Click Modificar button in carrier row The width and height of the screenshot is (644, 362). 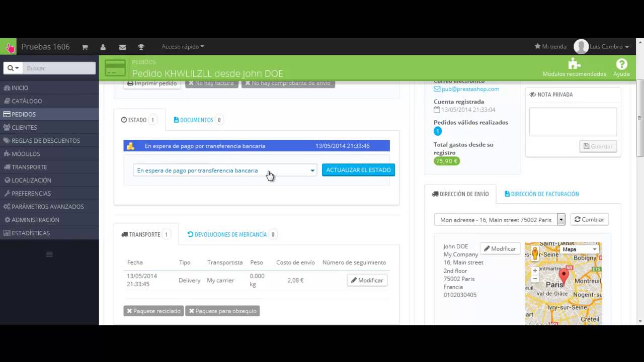point(367,280)
